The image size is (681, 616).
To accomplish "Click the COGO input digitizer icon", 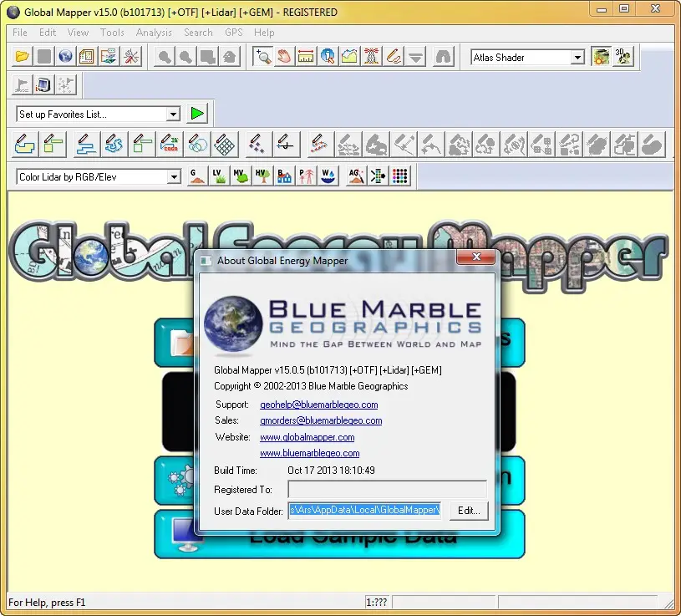I will click(x=170, y=145).
